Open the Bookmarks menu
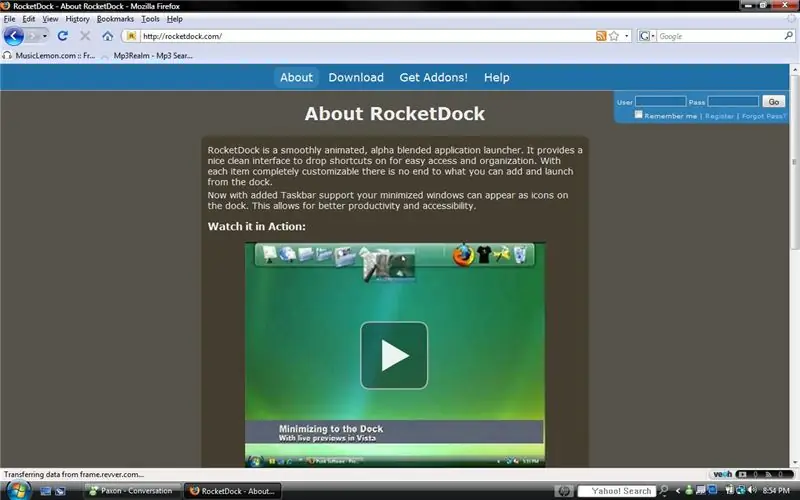800x500 pixels. pos(115,19)
